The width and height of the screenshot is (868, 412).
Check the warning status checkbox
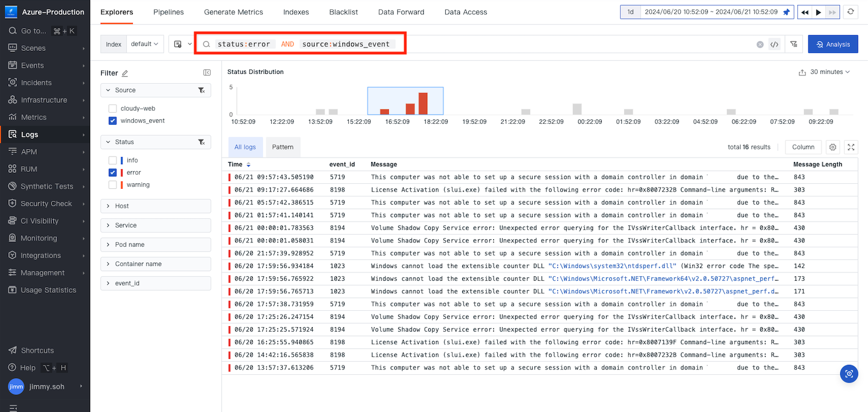[x=113, y=185]
